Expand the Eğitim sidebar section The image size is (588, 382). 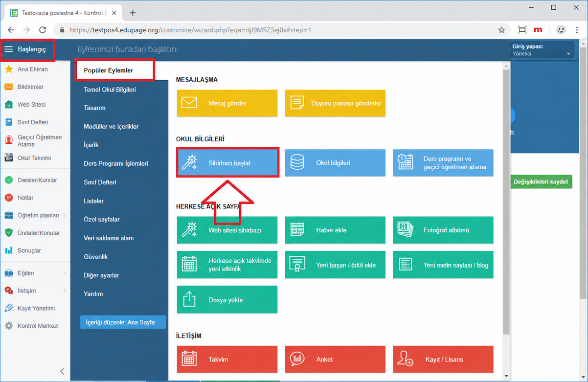point(65,273)
